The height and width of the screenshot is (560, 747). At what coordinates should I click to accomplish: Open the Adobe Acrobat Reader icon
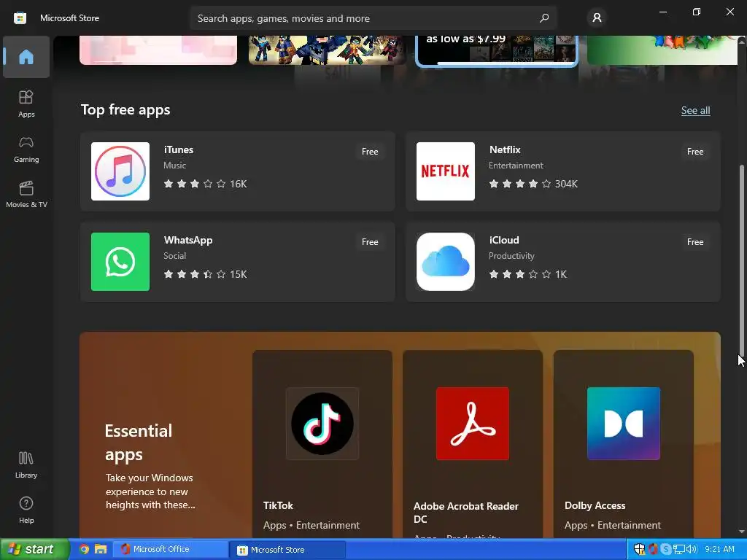473,424
